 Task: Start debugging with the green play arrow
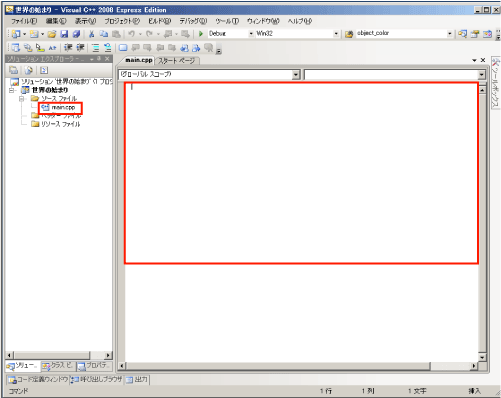[x=201, y=34]
